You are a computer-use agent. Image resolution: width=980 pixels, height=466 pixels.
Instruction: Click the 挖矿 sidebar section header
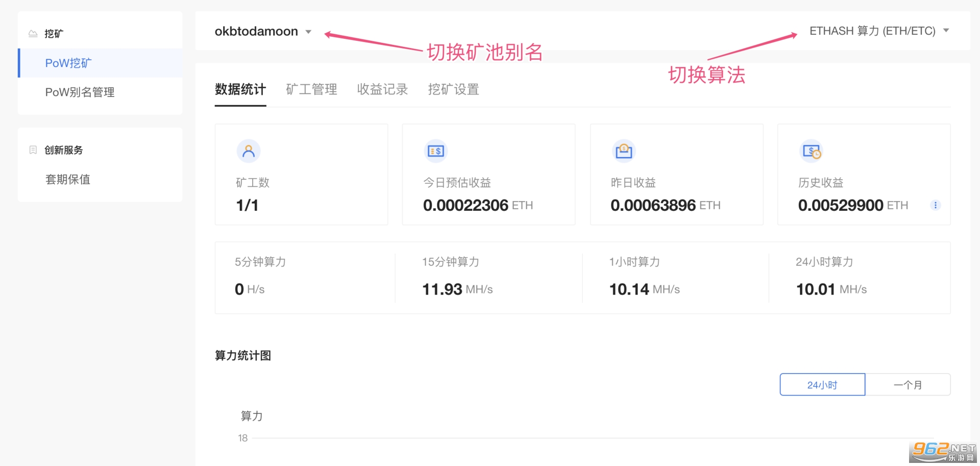54,34
